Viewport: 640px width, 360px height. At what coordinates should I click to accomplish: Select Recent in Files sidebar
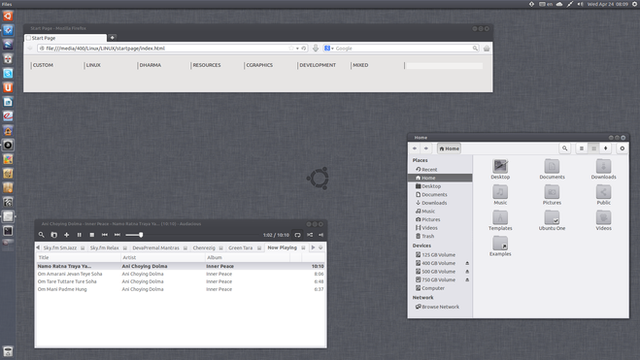440,169
